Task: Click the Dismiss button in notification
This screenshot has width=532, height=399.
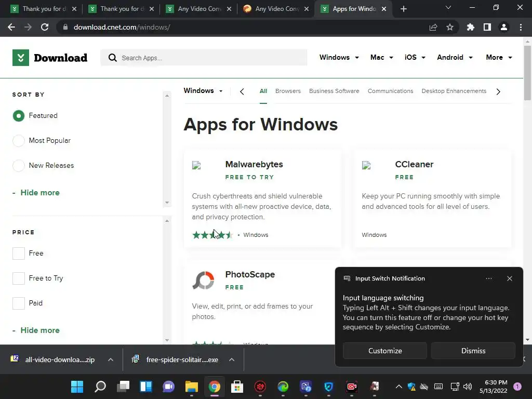Action: [x=473, y=351]
